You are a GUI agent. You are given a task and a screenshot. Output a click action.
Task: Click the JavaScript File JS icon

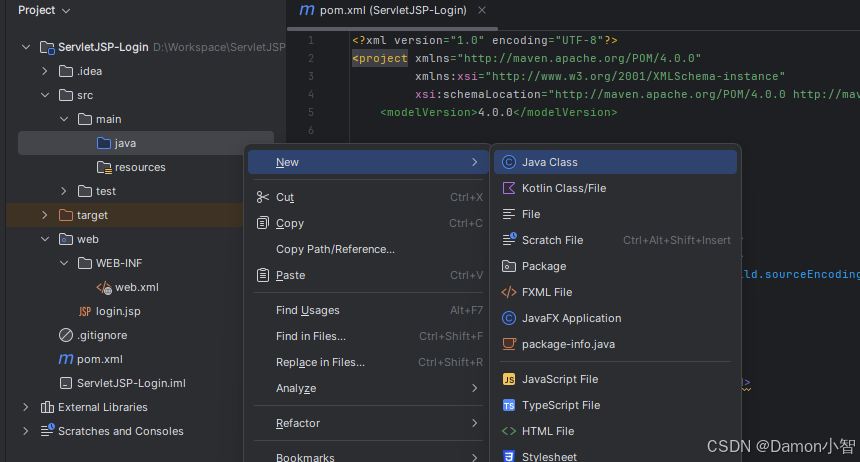[509, 380]
